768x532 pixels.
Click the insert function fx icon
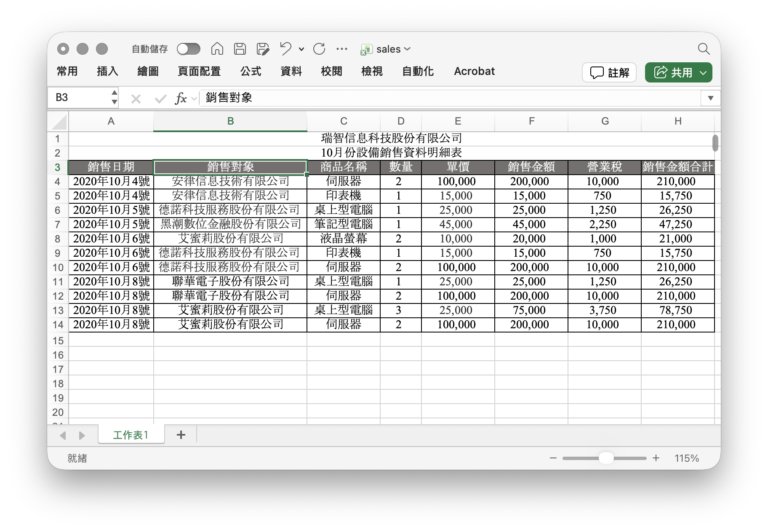pyautogui.click(x=181, y=98)
